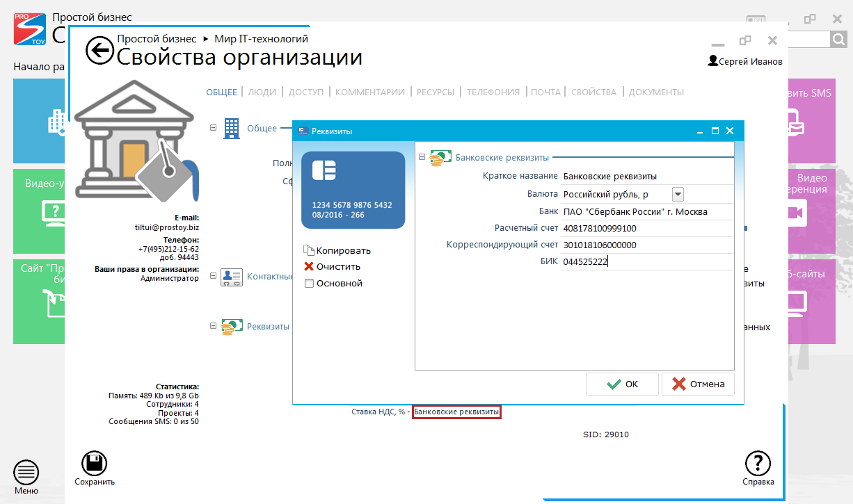The height and width of the screenshot is (504, 853).
Task: Click the Save floppy disk icon
Action: (x=95, y=464)
